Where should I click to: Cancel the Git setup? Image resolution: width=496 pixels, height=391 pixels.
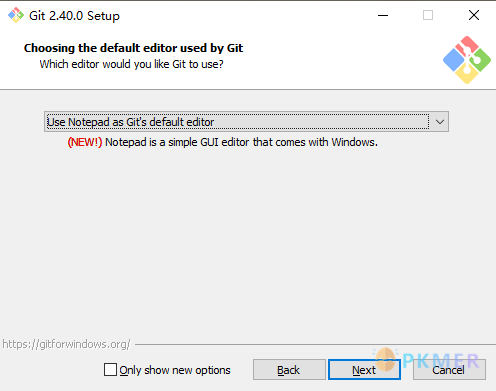point(449,370)
